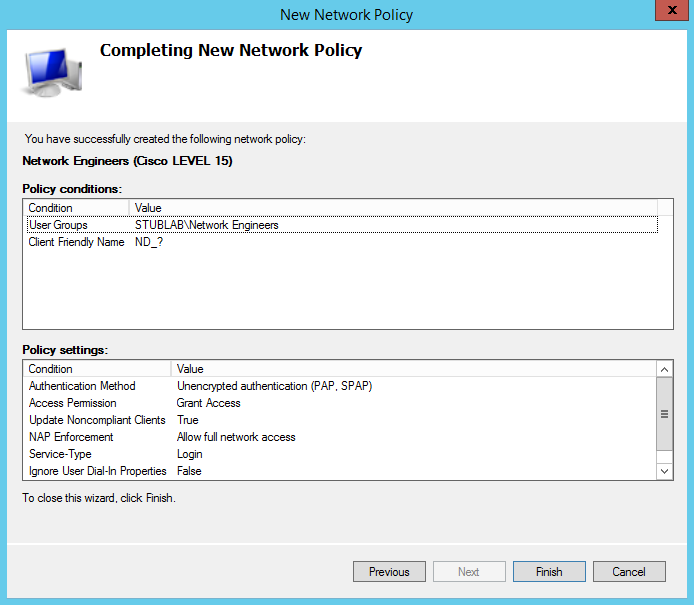
Task: Click the True value
Action: coord(188,420)
